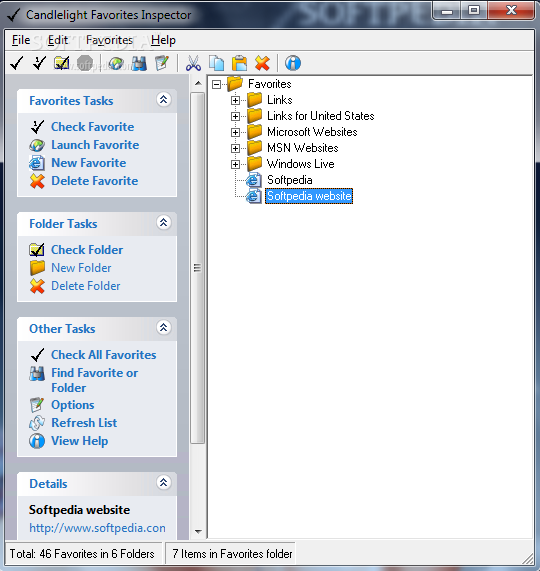Click the Options task link
Image resolution: width=540 pixels, height=571 pixels.
[x=73, y=405]
